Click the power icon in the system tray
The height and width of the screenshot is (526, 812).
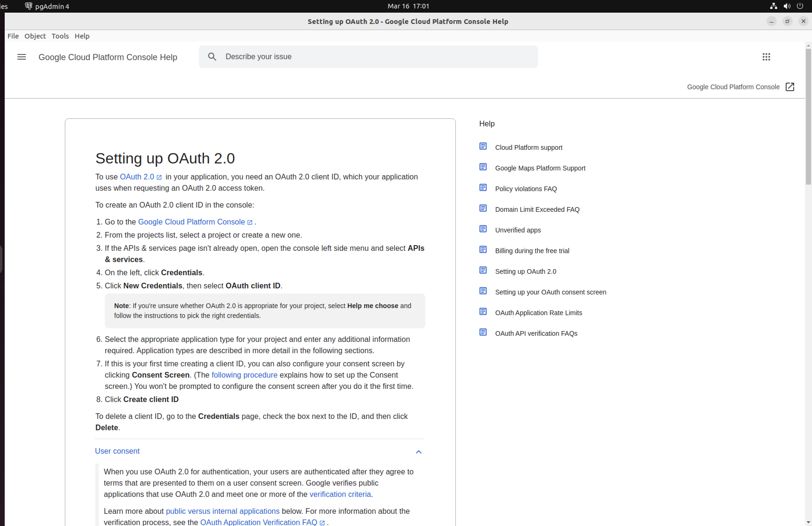coord(800,6)
